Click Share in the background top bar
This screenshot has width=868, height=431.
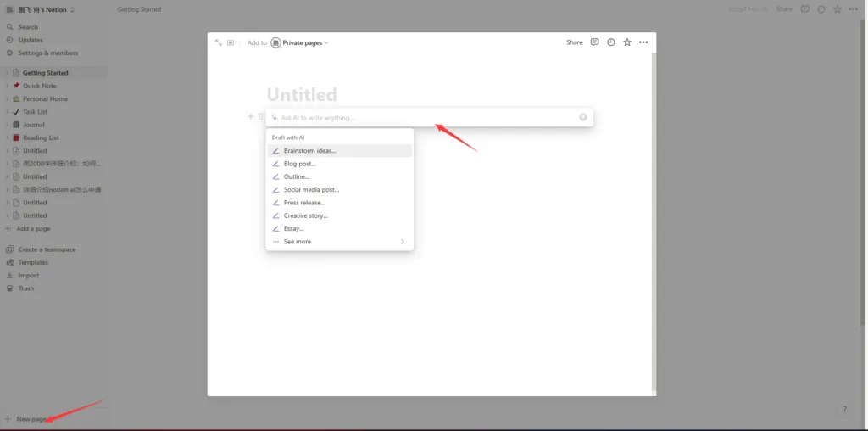[x=784, y=9]
